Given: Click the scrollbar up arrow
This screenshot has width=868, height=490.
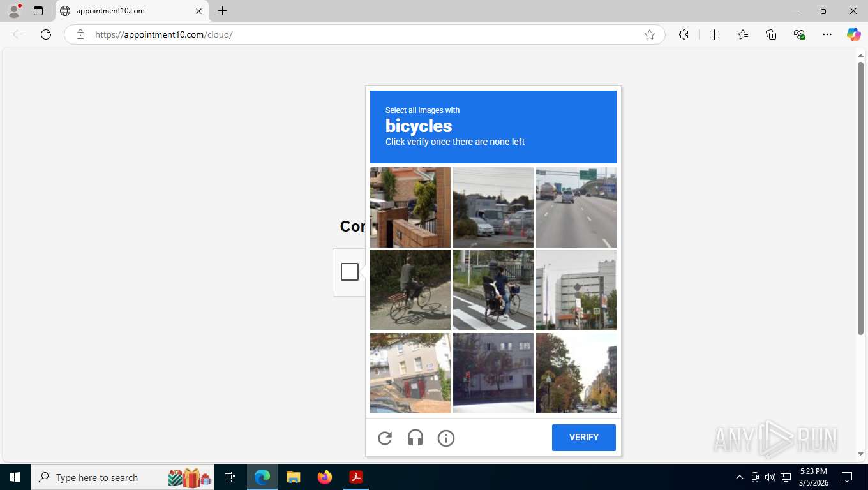Looking at the screenshot, I should pyautogui.click(x=860, y=55).
